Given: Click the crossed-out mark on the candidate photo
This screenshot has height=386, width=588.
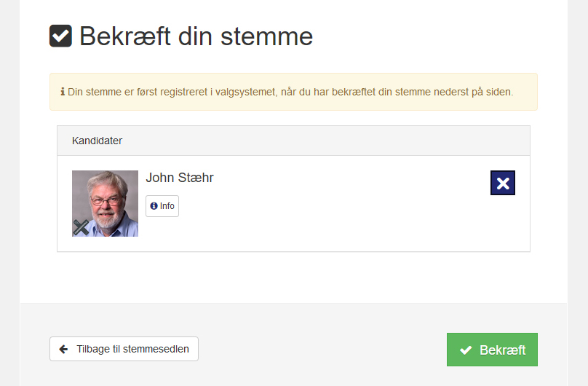Looking at the screenshot, I should (x=81, y=227).
